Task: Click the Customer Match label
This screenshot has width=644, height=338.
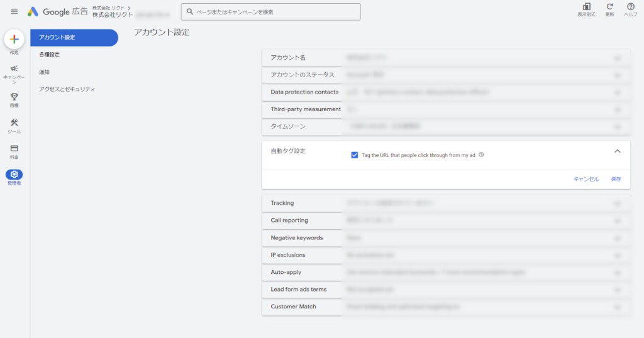Action: [293, 307]
